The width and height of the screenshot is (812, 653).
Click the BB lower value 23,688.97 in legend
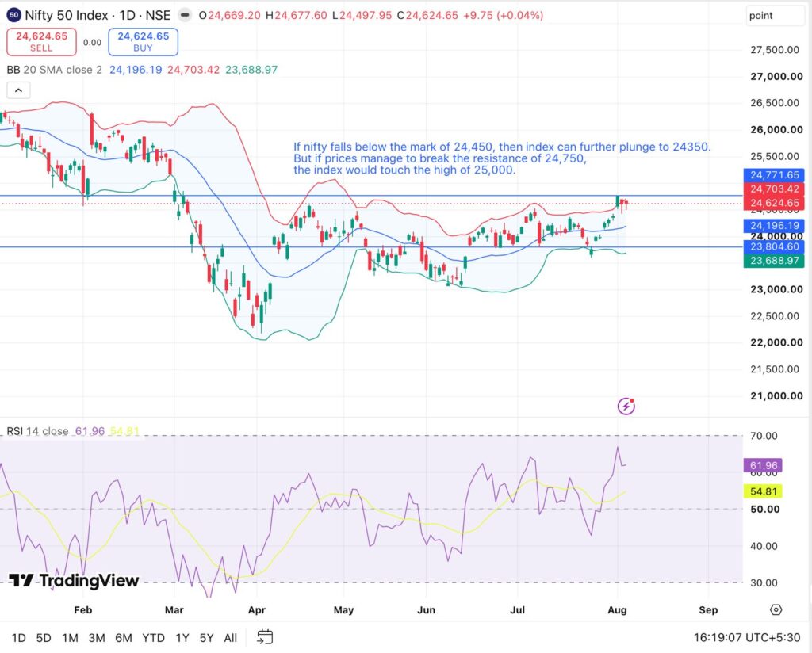coord(251,70)
